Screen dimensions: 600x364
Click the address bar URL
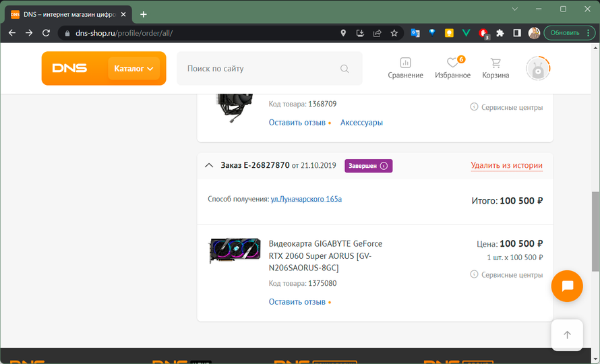[x=124, y=33]
